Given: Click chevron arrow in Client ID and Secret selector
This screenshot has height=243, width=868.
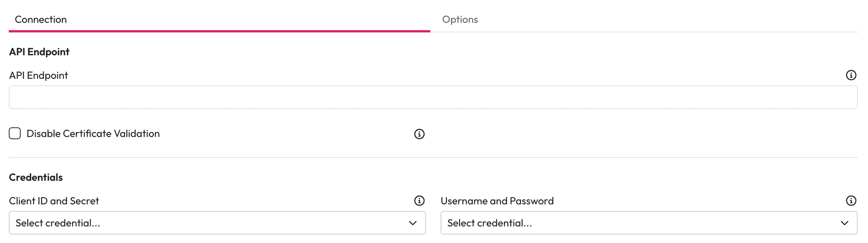Looking at the screenshot, I should (x=413, y=223).
